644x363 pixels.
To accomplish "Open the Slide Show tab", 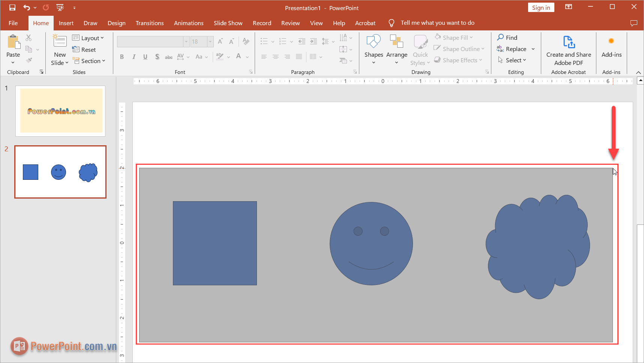I will (x=228, y=23).
